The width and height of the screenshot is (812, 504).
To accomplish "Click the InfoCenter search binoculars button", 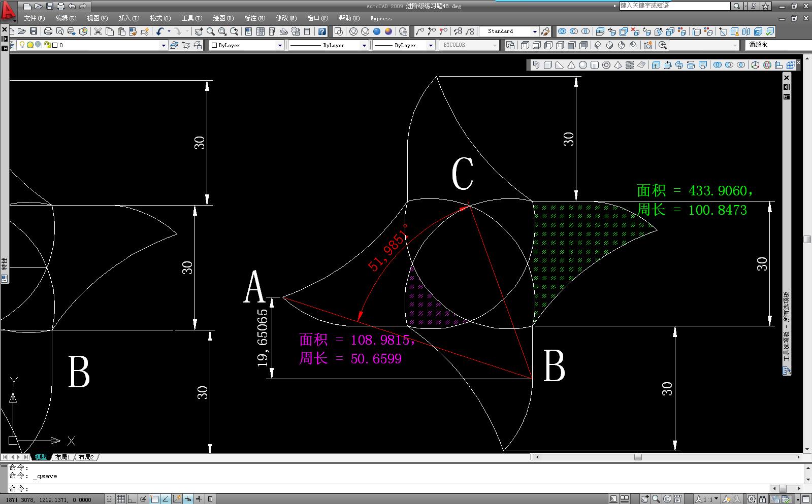I will pyautogui.click(x=736, y=6).
